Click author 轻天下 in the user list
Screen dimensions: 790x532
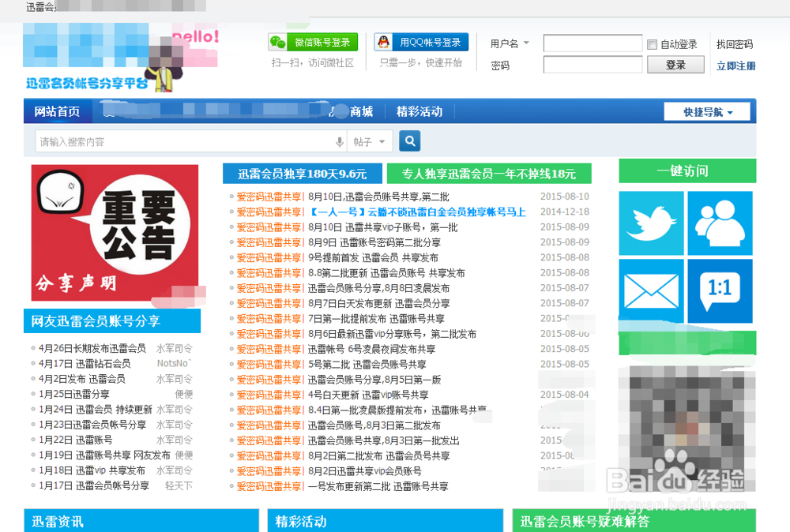coord(179,485)
